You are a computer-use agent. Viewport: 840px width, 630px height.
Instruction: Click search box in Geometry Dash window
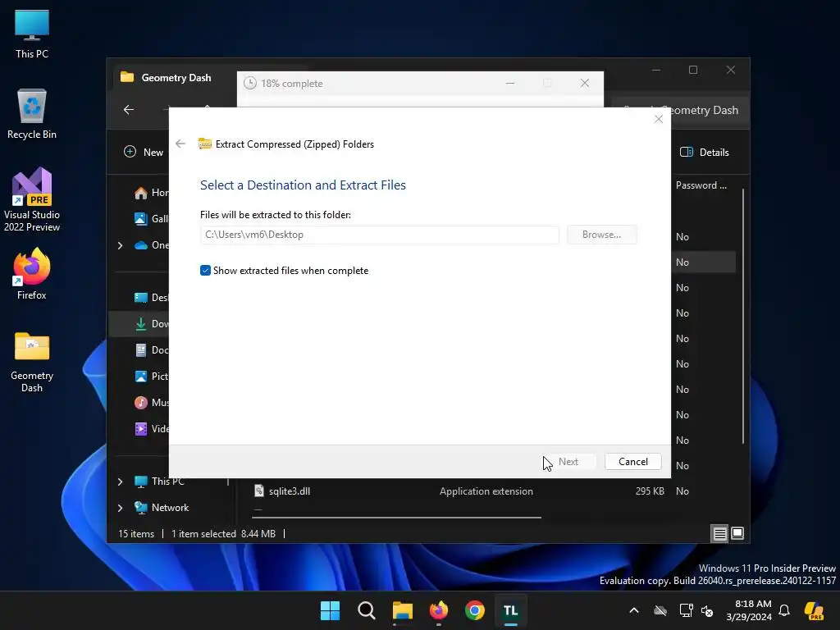pos(680,110)
